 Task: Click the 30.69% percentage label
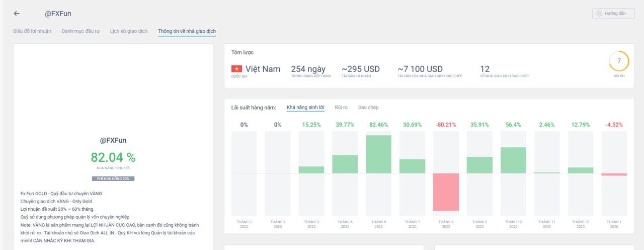[x=412, y=124]
